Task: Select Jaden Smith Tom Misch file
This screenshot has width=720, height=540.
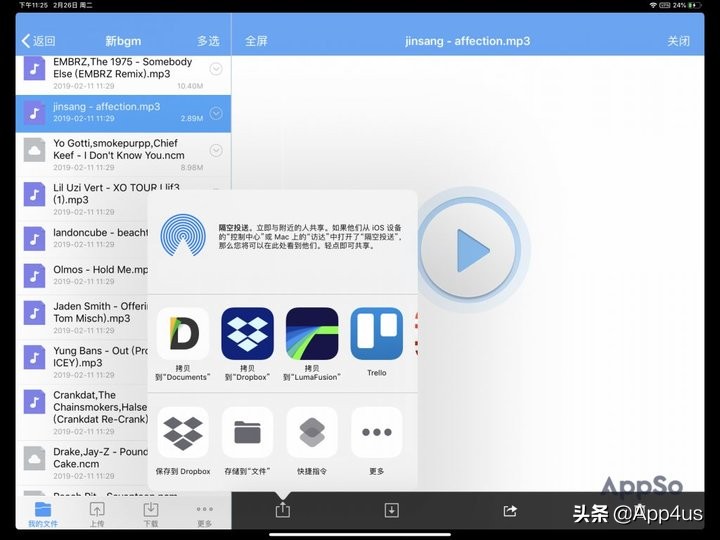Action: [x=82, y=317]
